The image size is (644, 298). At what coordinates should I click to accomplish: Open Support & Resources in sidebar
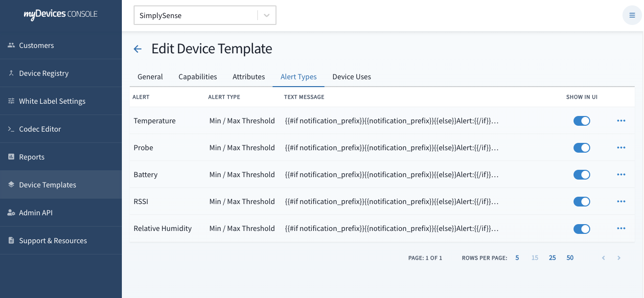(x=53, y=241)
